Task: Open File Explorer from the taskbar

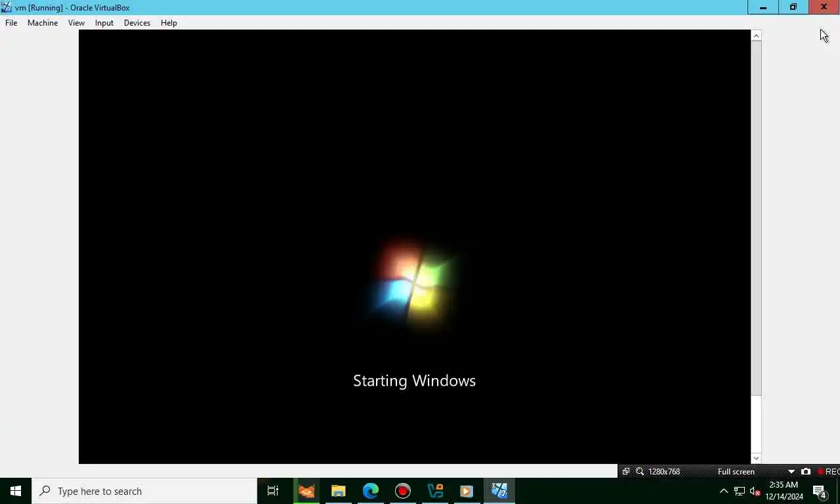Action: point(339,491)
